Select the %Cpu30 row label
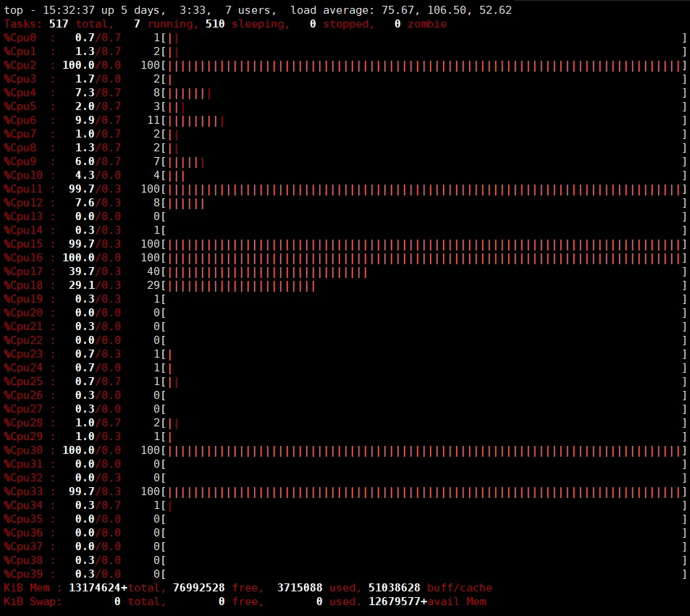 point(23,450)
